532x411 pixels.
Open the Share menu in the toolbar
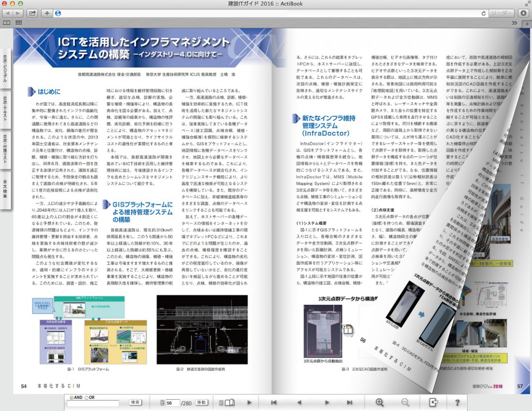point(32,13)
